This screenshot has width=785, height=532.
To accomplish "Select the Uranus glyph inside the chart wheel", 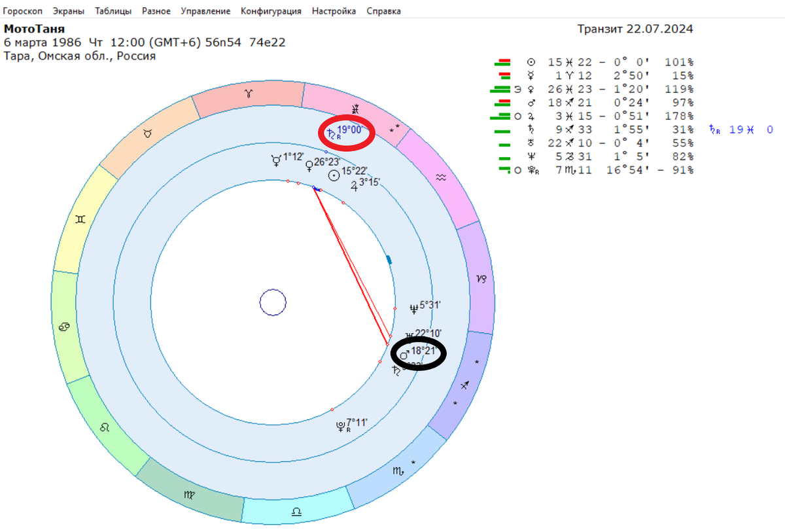I will (410, 335).
